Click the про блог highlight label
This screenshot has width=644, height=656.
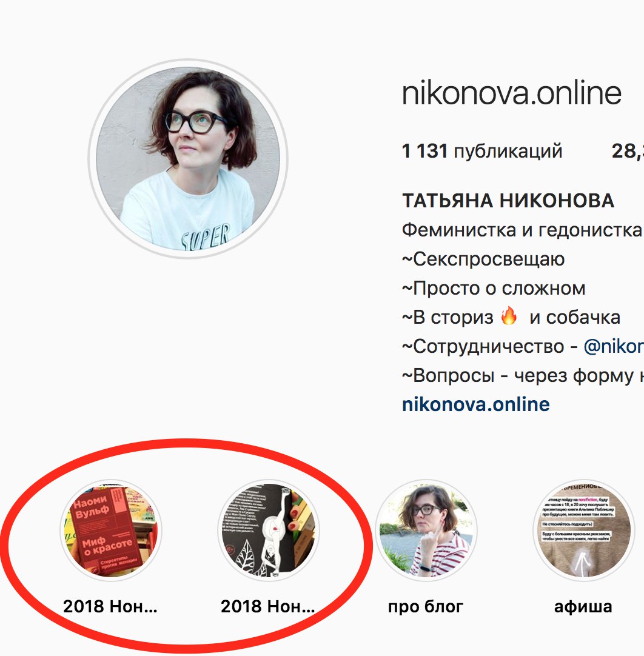point(426,607)
